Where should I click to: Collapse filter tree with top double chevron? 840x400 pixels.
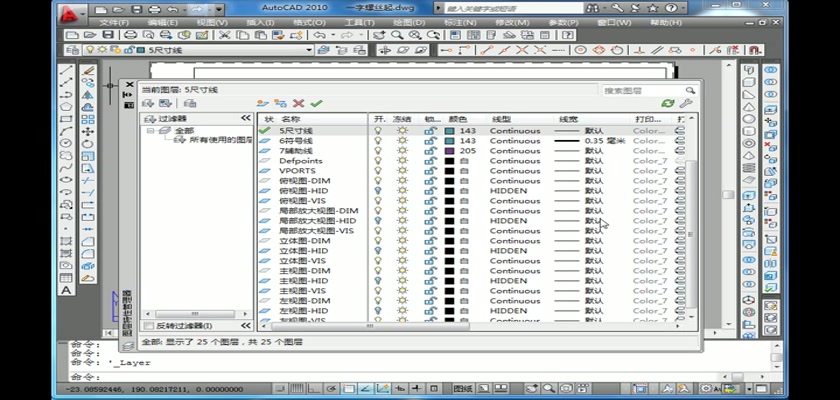(x=246, y=118)
